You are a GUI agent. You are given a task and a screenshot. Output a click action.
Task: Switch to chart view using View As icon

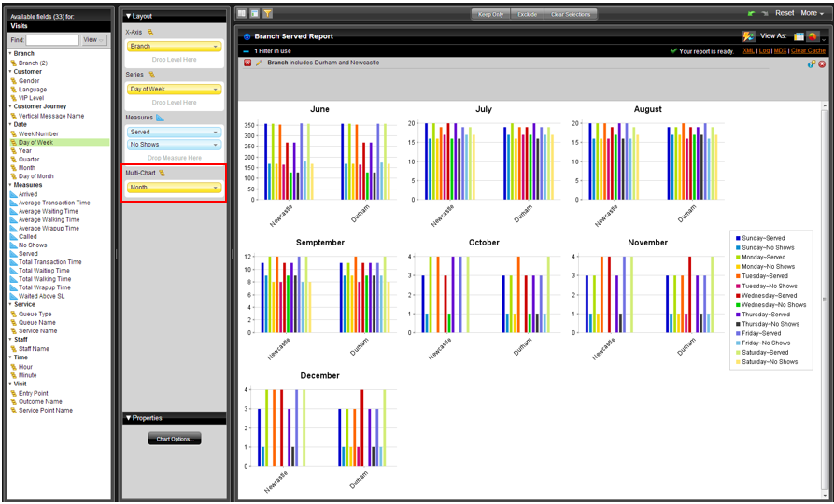point(813,36)
